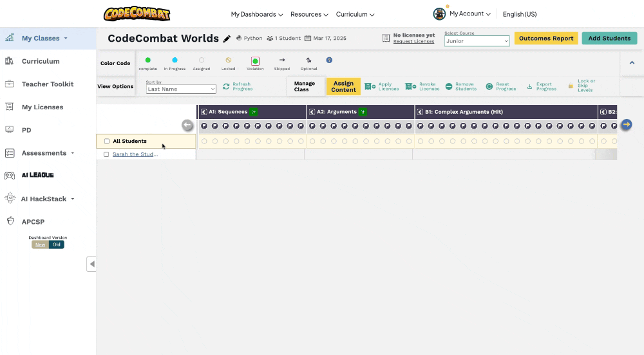
Task: Open the Curriculum menu in top navigation
Action: (x=355, y=14)
